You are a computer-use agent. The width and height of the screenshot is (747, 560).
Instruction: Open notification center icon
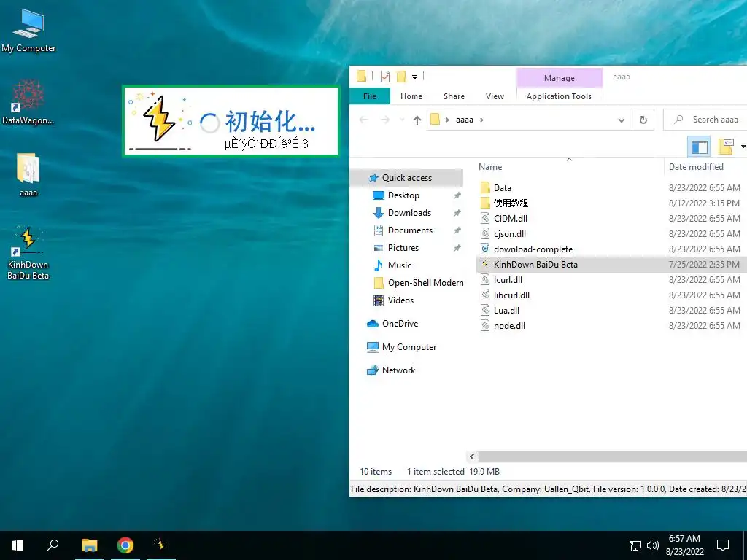pyautogui.click(x=723, y=545)
